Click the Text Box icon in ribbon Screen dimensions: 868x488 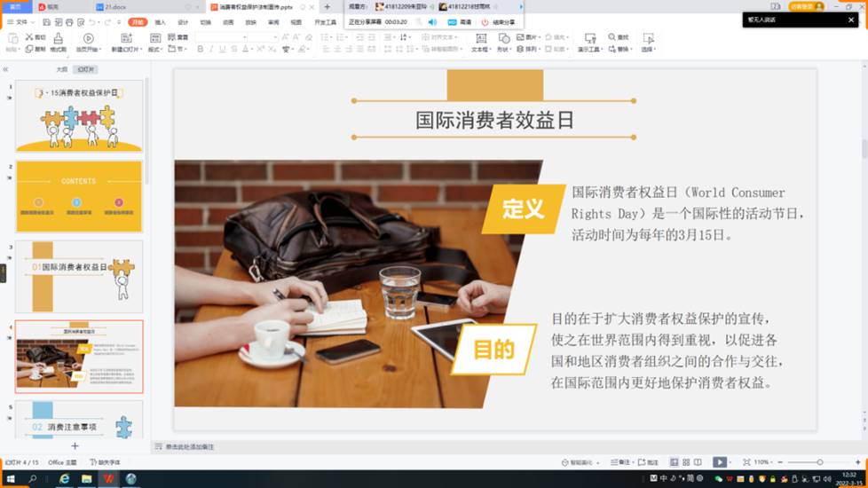click(x=481, y=39)
